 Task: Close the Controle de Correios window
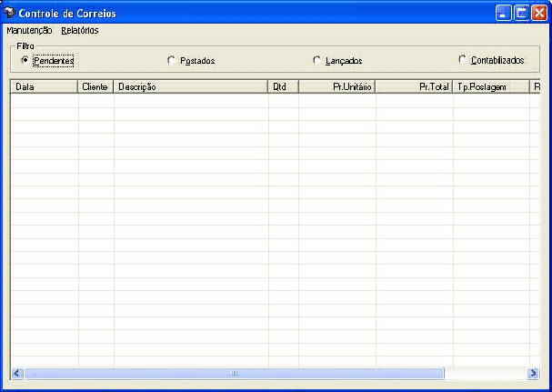[x=538, y=14]
